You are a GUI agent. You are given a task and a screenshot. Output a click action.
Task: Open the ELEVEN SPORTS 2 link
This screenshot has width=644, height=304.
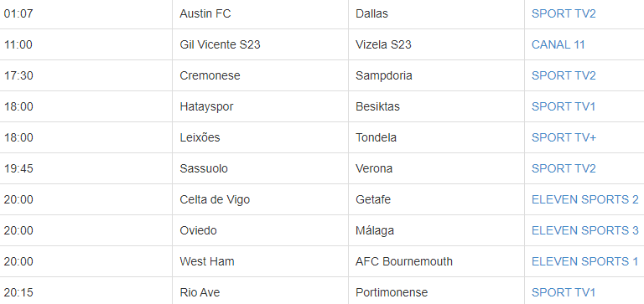click(x=584, y=199)
